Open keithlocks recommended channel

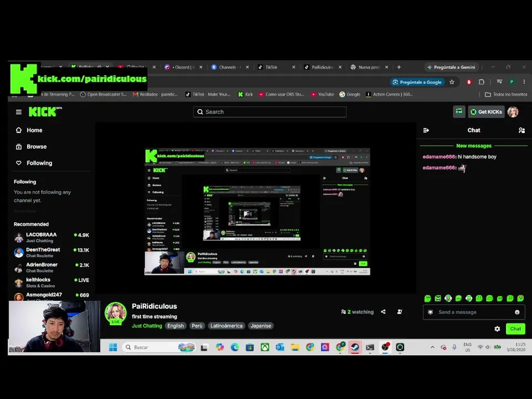tap(52, 282)
